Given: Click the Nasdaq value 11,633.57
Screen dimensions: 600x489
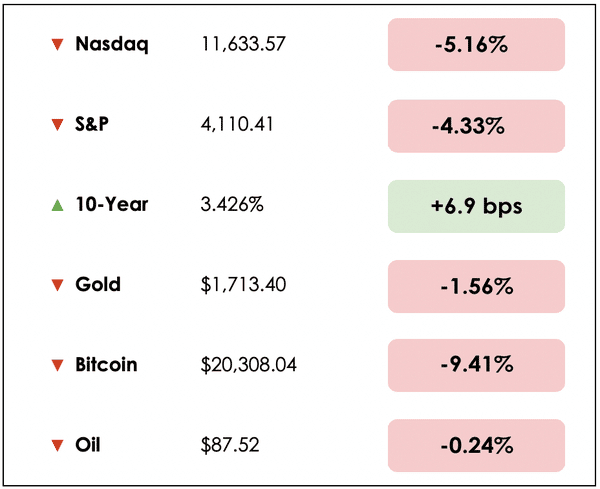Looking at the screenshot, I should [240, 45].
